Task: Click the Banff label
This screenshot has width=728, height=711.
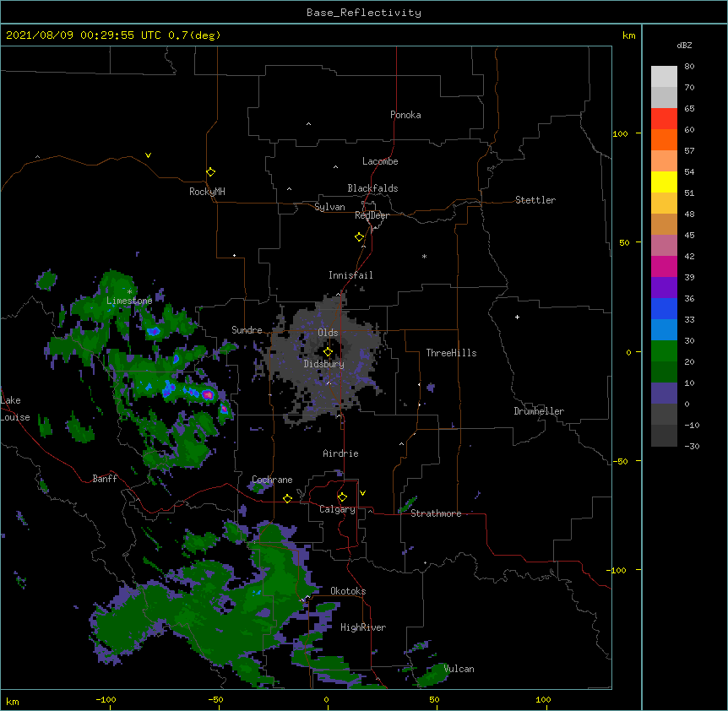Action: (105, 479)
